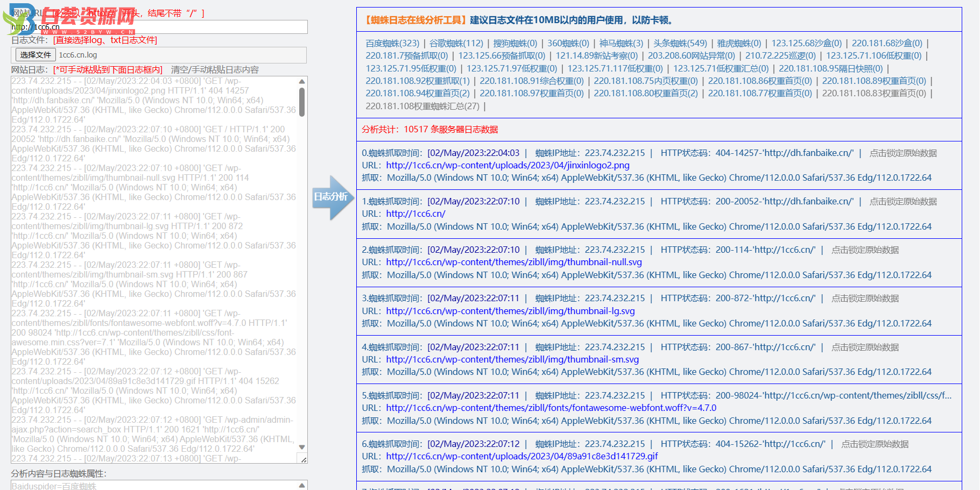Open the 203.208.60网站异常(0) link
The image size is (980, 490).
tap(692, 55)
